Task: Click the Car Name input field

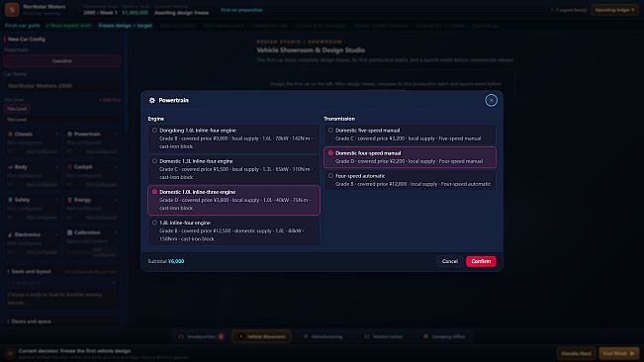Action: 62,86
